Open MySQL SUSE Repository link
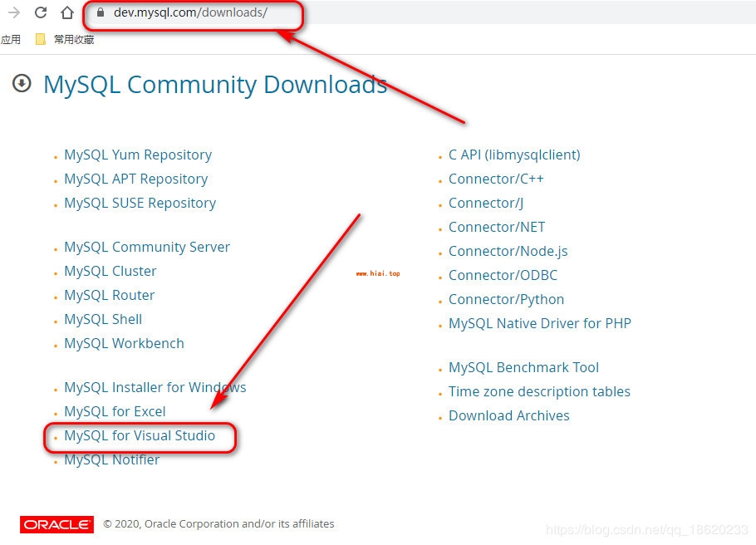The image size is (756, 545). tap(140, 203)
